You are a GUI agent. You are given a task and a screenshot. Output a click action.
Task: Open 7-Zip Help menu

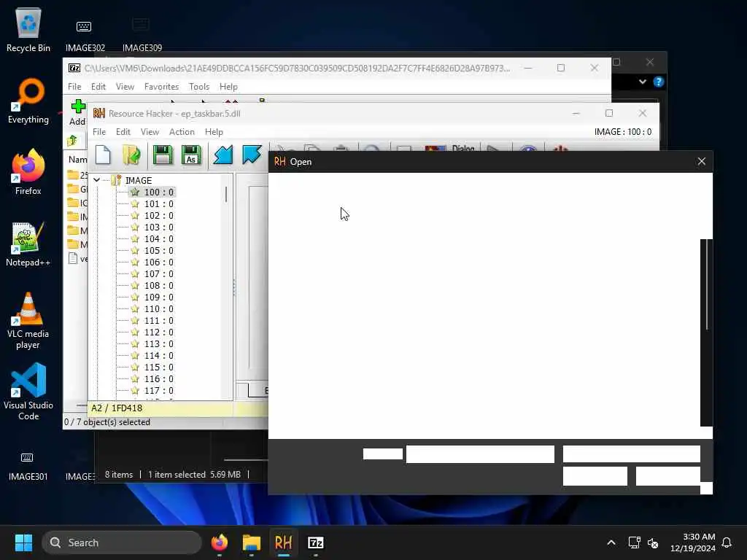[228, 87]
